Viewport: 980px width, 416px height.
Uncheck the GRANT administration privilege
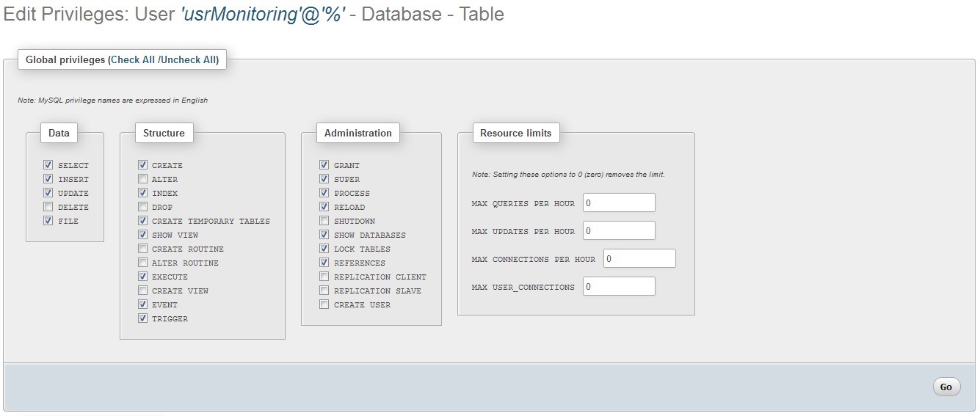point(324,165)
